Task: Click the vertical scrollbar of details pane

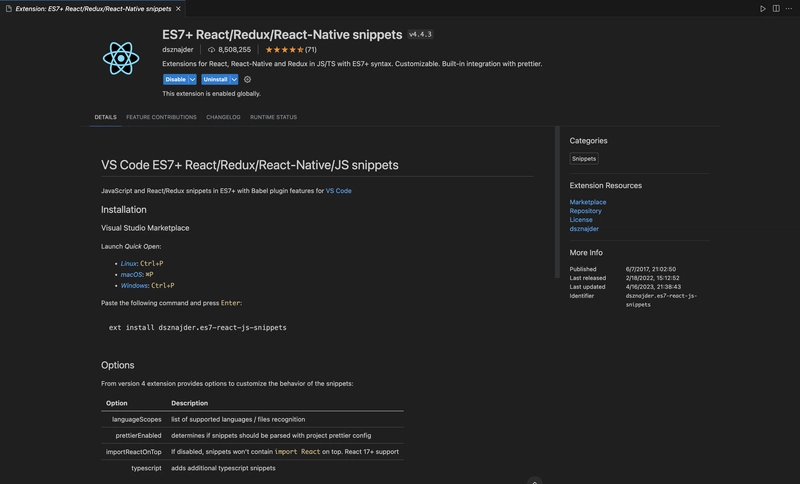Action: click(x=557, y=202)
